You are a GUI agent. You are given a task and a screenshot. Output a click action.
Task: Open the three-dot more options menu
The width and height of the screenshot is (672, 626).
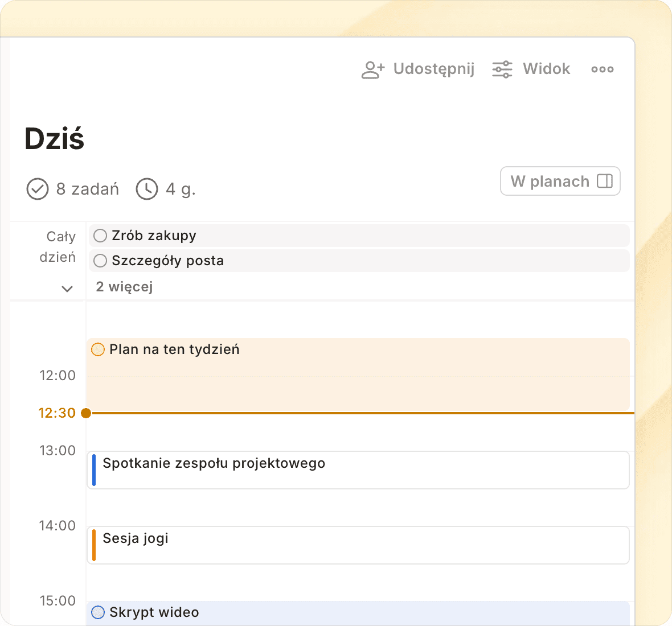tap(602, 69)
